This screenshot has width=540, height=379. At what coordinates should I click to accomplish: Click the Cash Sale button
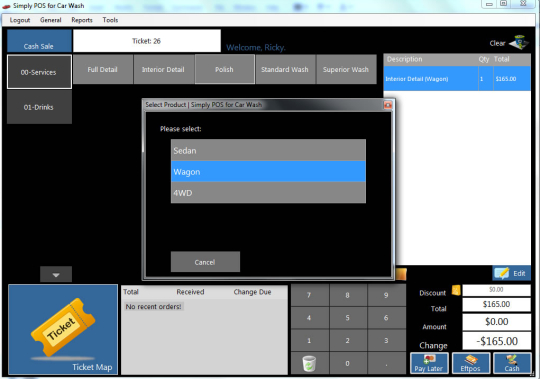(39, 41)
